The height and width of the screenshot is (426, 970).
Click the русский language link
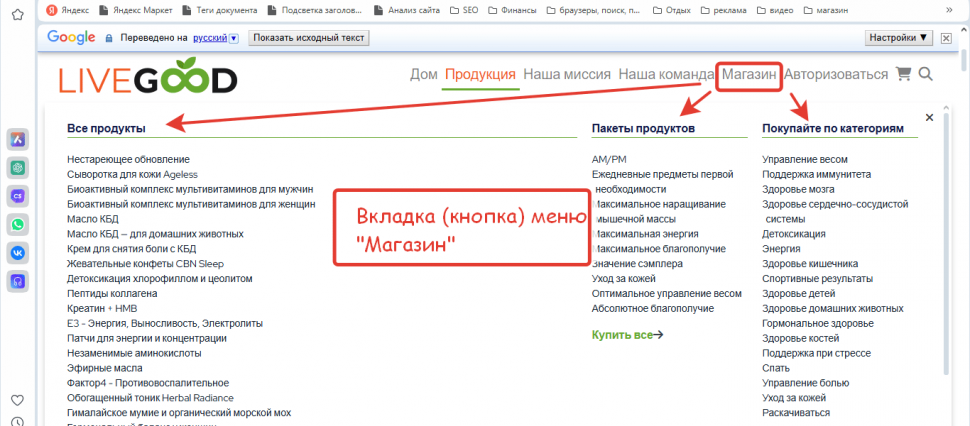click(x=210, y=38)
